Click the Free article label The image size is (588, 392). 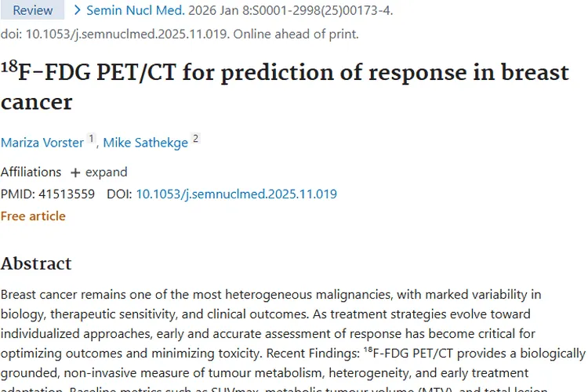click(x=33, y=216)
